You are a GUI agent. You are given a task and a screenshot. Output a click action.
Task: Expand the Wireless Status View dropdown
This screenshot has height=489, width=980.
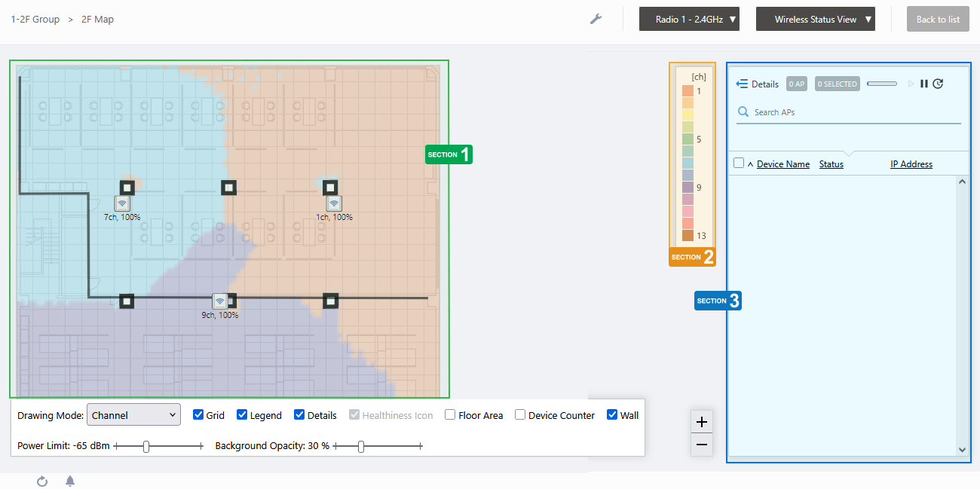[815, 20]
